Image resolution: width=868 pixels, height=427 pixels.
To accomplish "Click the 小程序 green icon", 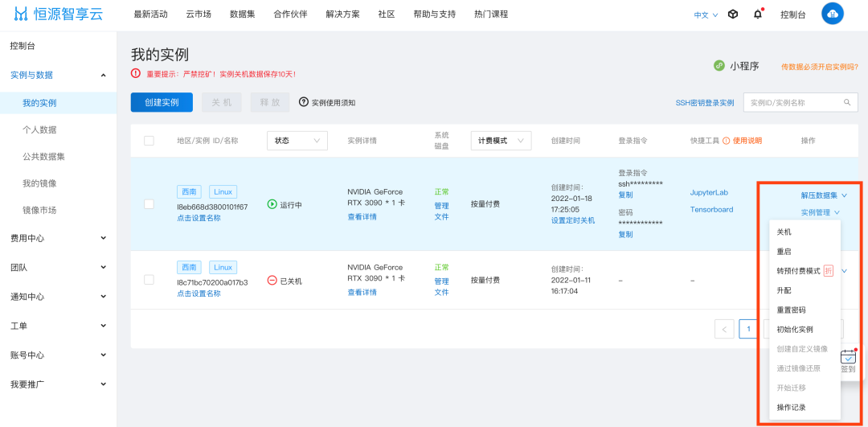I will point(719,66).
